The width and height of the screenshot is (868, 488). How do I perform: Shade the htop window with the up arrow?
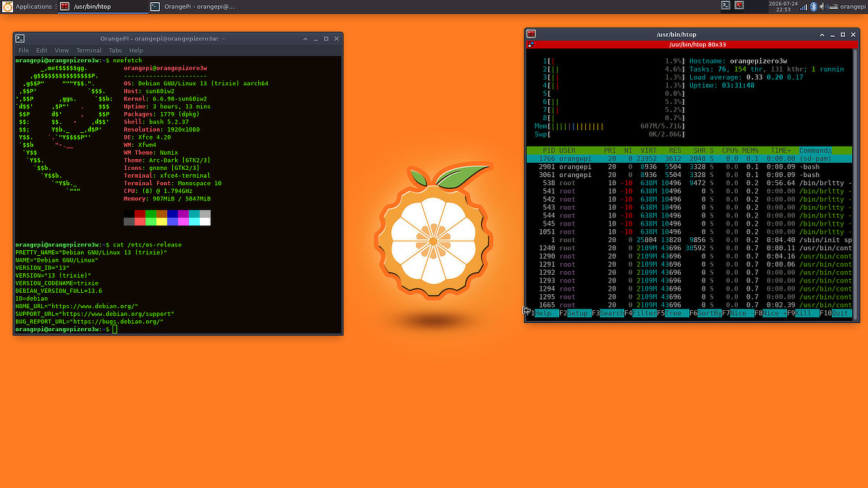822,34
